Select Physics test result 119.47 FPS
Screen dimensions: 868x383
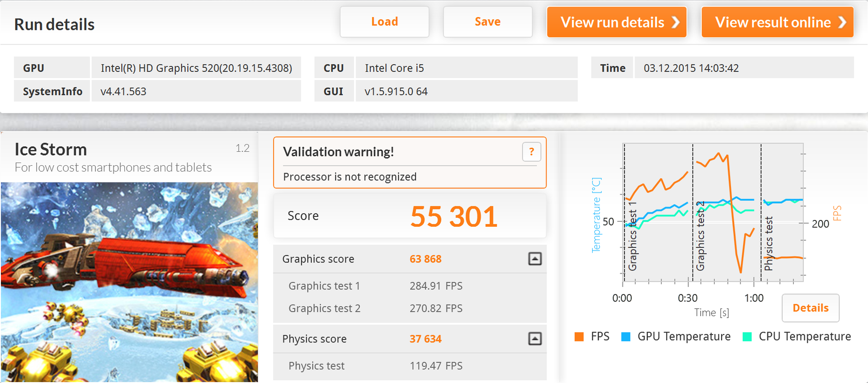436,366
